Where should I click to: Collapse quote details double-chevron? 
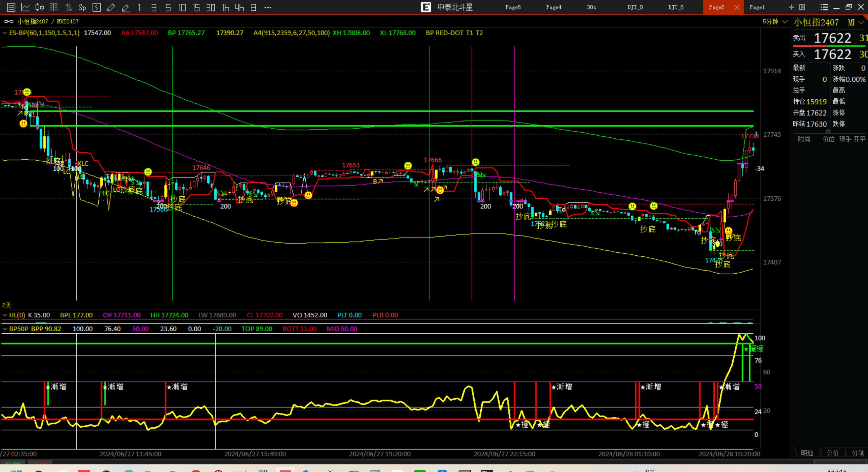pyautogui.click(x=828, y=132)
